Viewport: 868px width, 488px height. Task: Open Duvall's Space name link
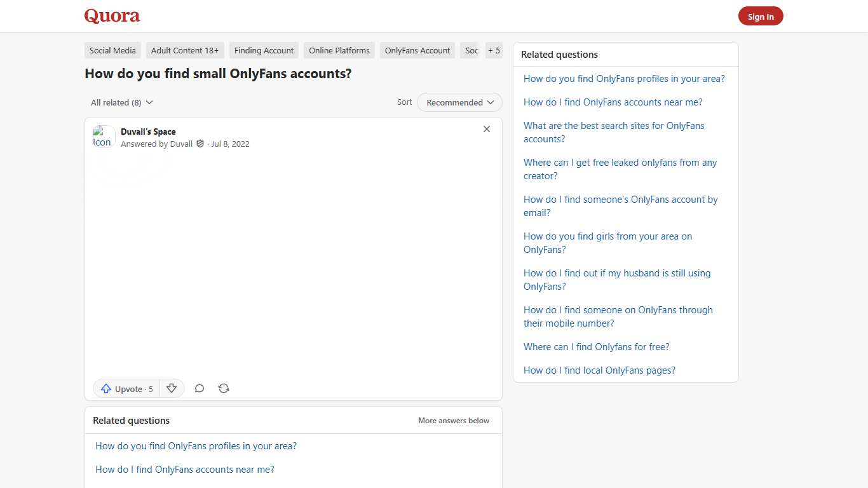(x=148, y=132)
